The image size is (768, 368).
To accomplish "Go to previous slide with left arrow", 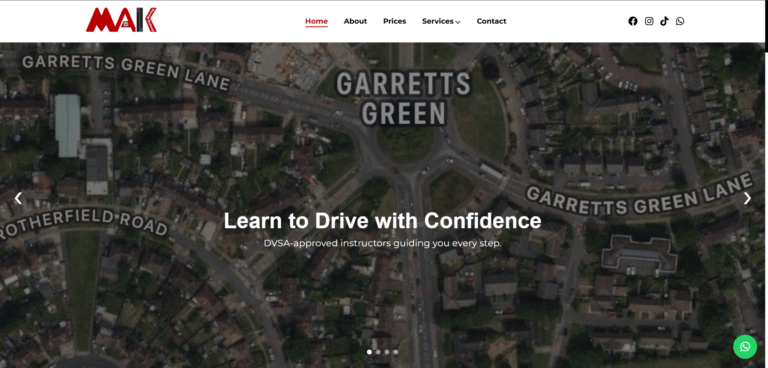I will [x=18, y=198].
